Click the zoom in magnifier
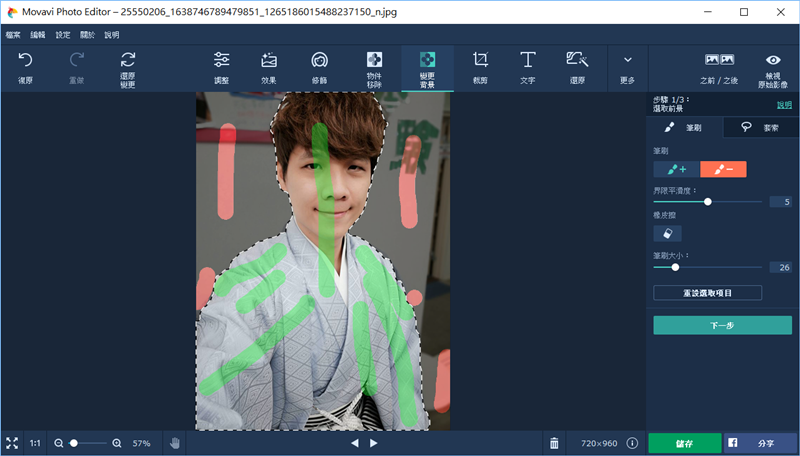The height and width of the screenshot is (456, 800). coord(117,443)
